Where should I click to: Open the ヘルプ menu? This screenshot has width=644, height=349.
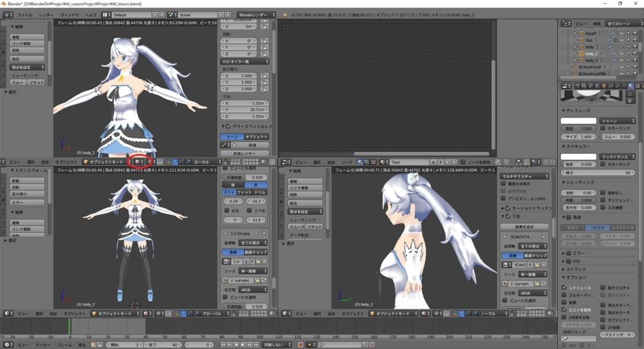pyautogui.click(x=91, y=15)
